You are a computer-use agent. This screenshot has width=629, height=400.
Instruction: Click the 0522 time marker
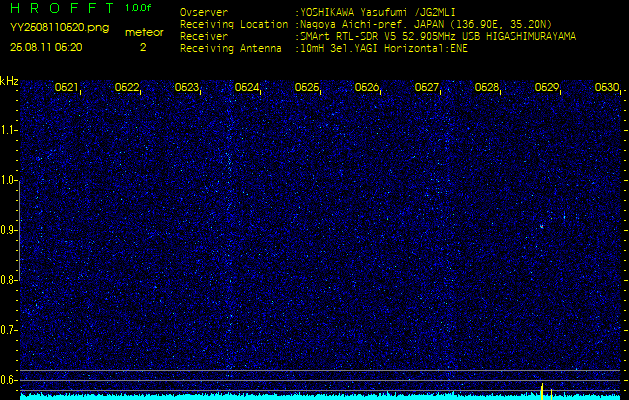click(127, 87)
